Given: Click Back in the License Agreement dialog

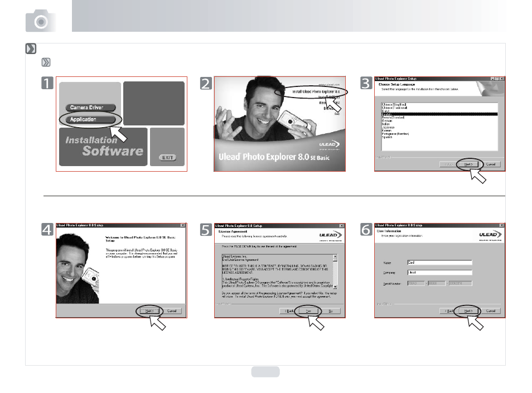Looking at the screenshot, I should click(x=289, y=311).
